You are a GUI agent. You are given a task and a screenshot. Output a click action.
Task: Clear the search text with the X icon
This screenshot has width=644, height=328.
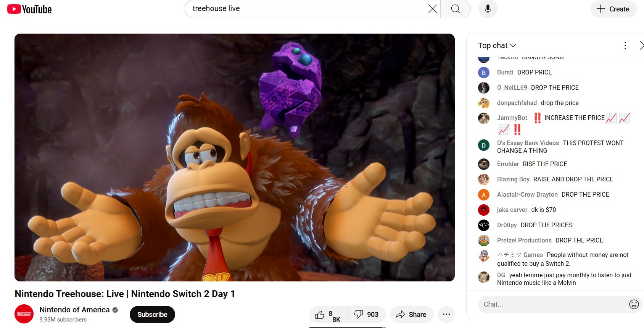tap(432, 9)
